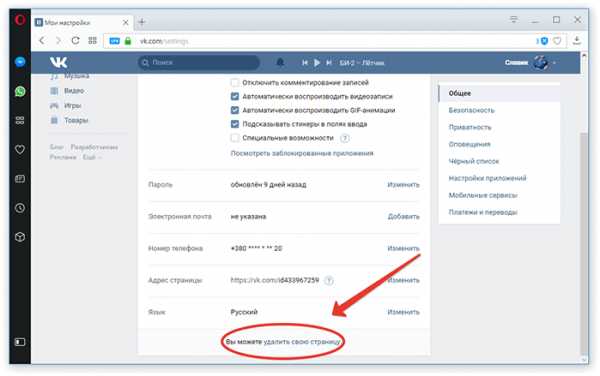Image resolution: width=600 pixels, height=376 pixels.
Task: Go forward with the browser forward arrow
Action: click(58, 41)
